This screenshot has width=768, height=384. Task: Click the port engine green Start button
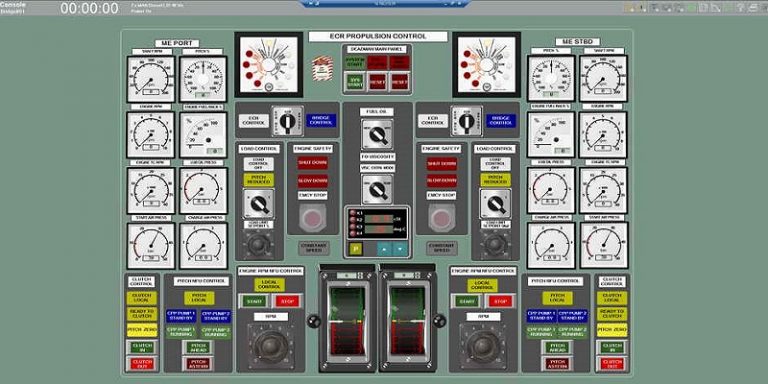[x=254, y=301]
